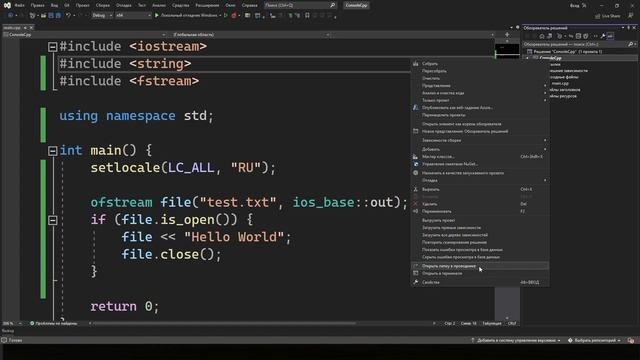Open the scope dropdown "(Глобальная область)"
The width and height of the screenshot is (640, 360).
click(x=251, y=35)
